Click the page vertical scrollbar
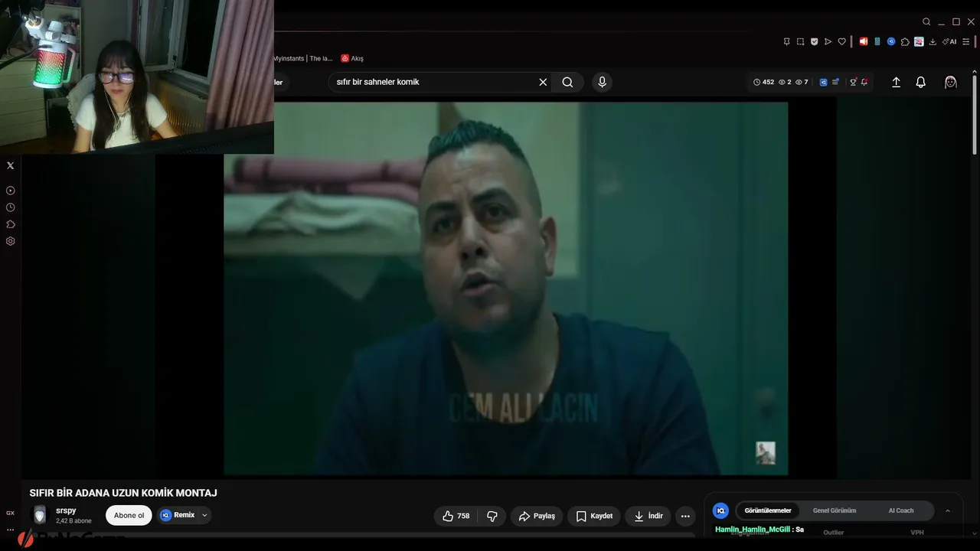The height and width of the screenshot is (551, 980). pos(974,115)
